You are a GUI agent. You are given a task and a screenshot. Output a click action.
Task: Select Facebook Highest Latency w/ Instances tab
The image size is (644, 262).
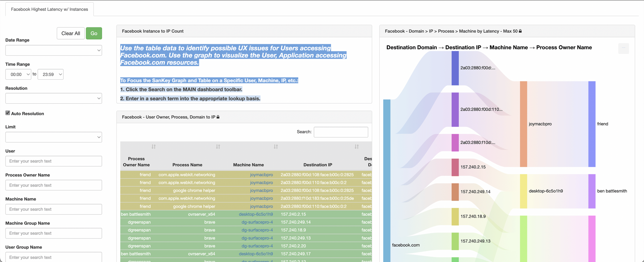tap(50, 9)
